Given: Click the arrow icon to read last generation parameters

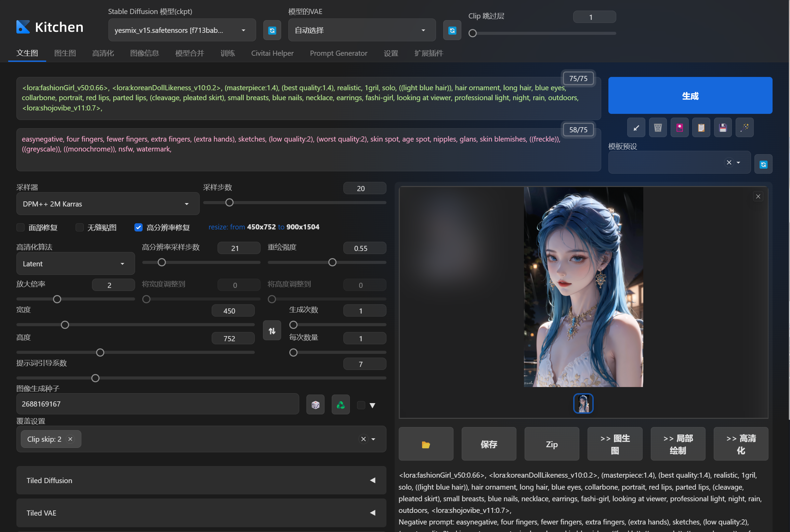Looking at the screenshot, I should point(636,128).
